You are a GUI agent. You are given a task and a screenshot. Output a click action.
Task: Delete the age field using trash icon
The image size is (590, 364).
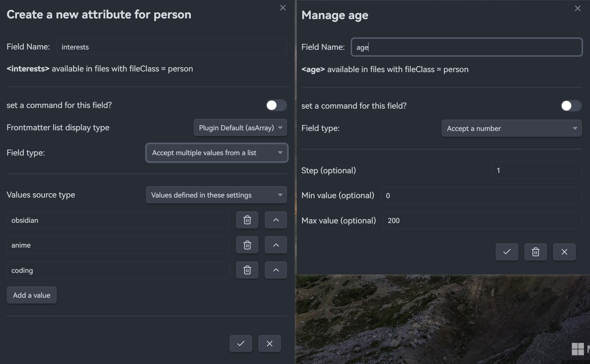tap(535, 252)
